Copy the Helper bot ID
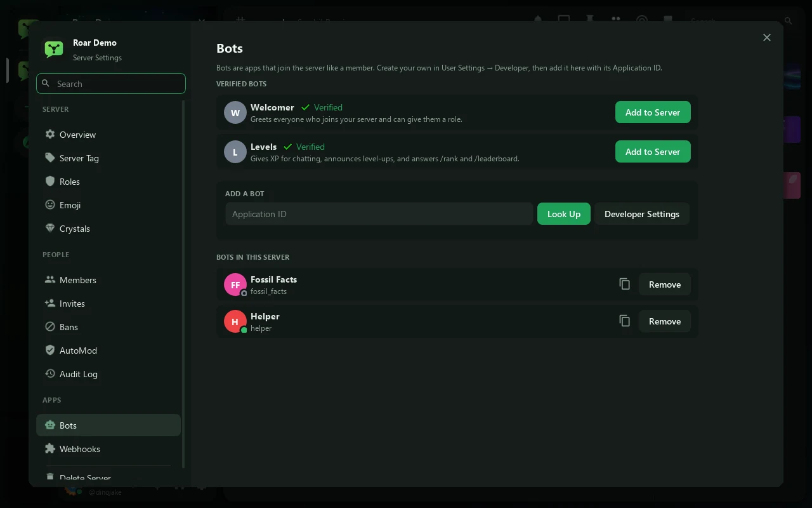 (625, 321)
